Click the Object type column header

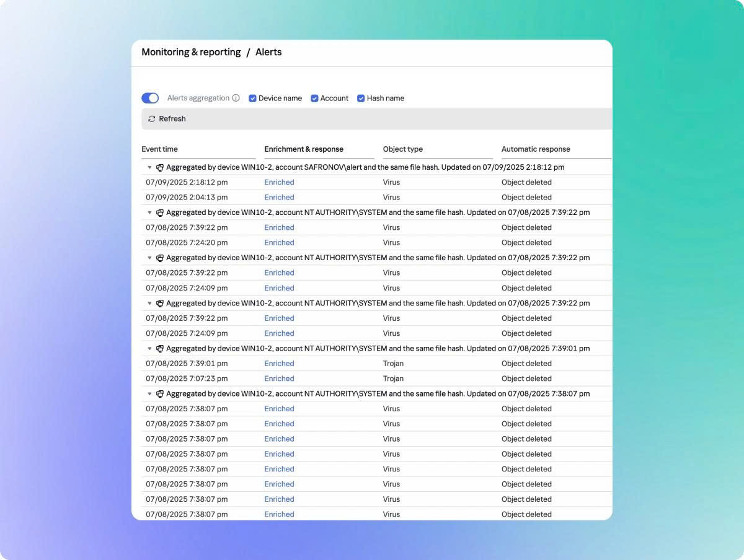pyautogui.click(x=403, y=149)
